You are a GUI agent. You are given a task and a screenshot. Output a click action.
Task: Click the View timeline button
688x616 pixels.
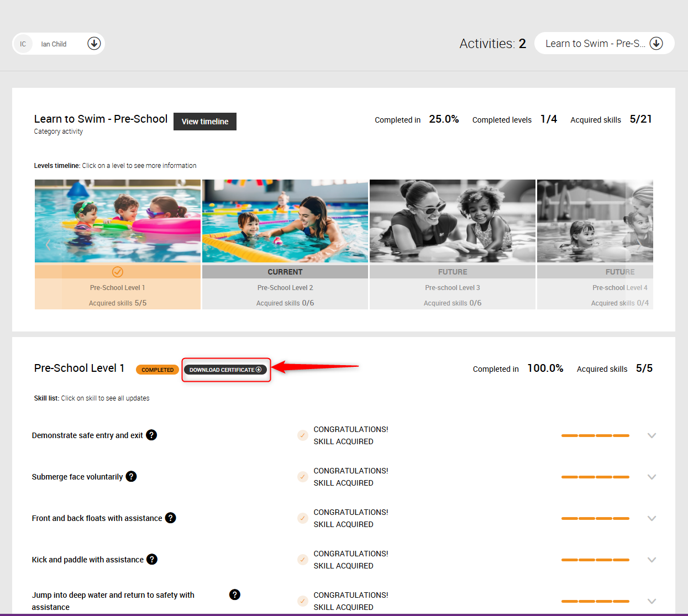coord(205,122)
